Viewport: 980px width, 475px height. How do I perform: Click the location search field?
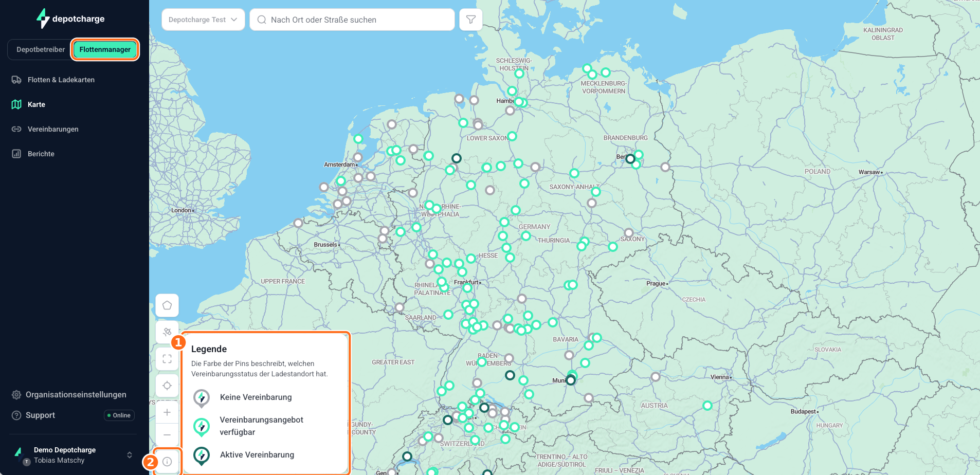point(352,20)
